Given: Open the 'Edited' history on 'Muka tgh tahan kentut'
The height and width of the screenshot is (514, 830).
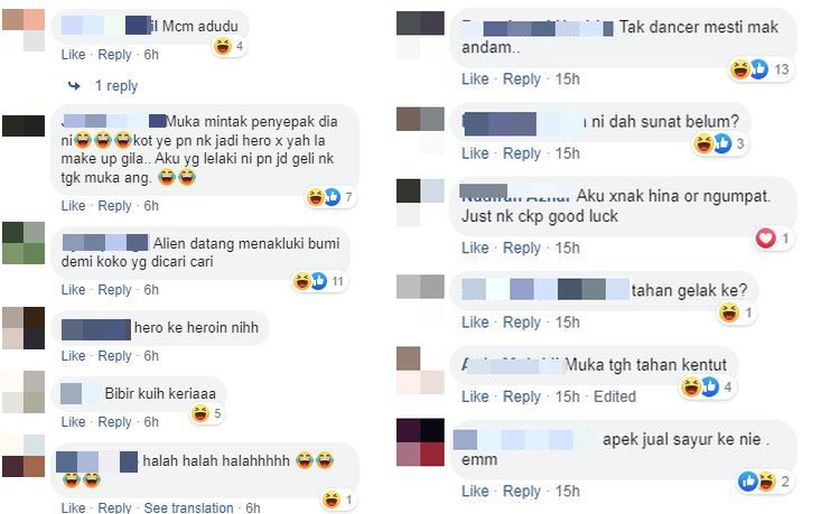Looking at the screenshot, I should [615, 396].
